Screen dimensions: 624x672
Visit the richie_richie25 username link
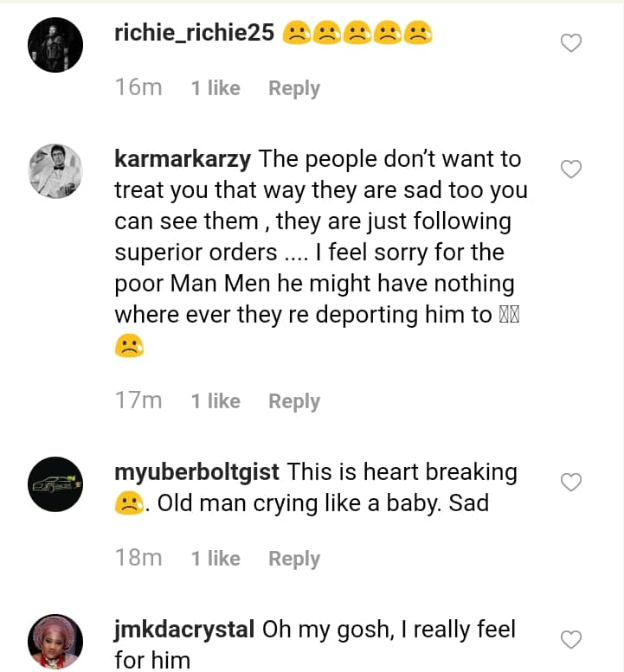(x=195, y=34)
